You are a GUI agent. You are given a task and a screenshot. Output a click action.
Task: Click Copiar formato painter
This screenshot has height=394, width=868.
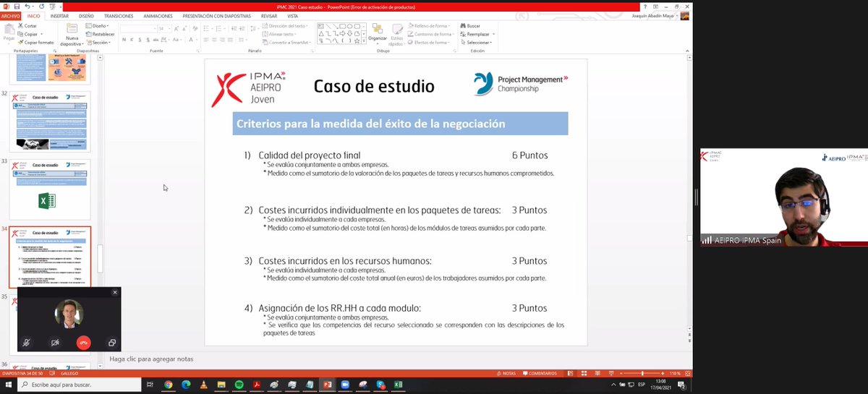click(x=36, y=43)
